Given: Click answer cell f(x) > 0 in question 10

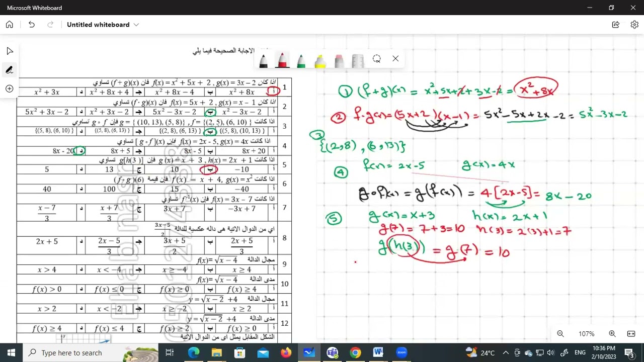Looking at the screenshot, I should 47,289.
